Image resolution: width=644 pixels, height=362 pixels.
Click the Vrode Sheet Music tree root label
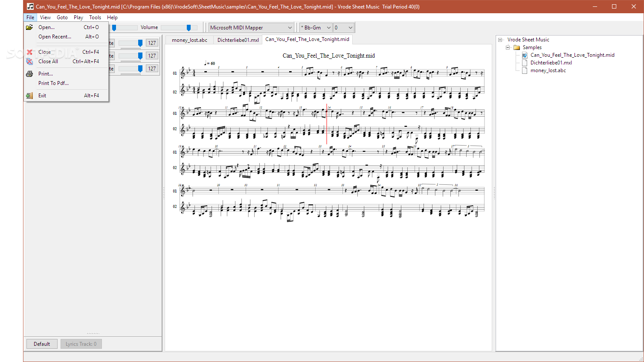pos(528,40)
